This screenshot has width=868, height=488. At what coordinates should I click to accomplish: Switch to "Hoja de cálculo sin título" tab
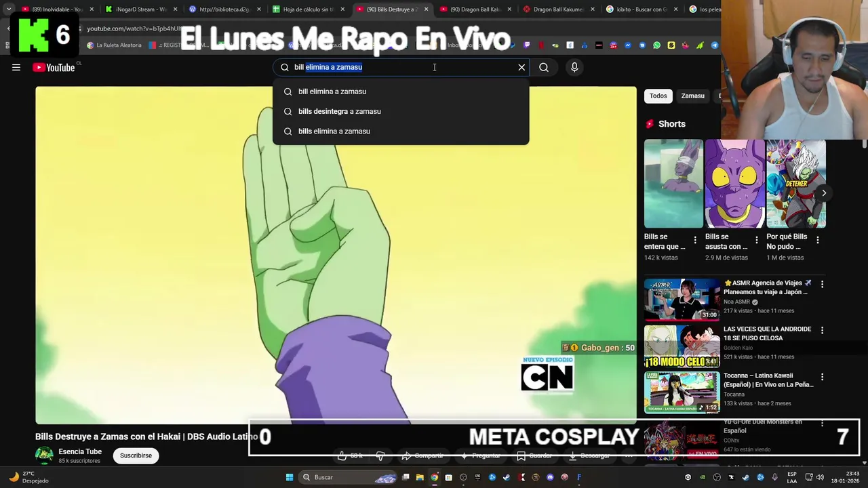pos(309,9)
